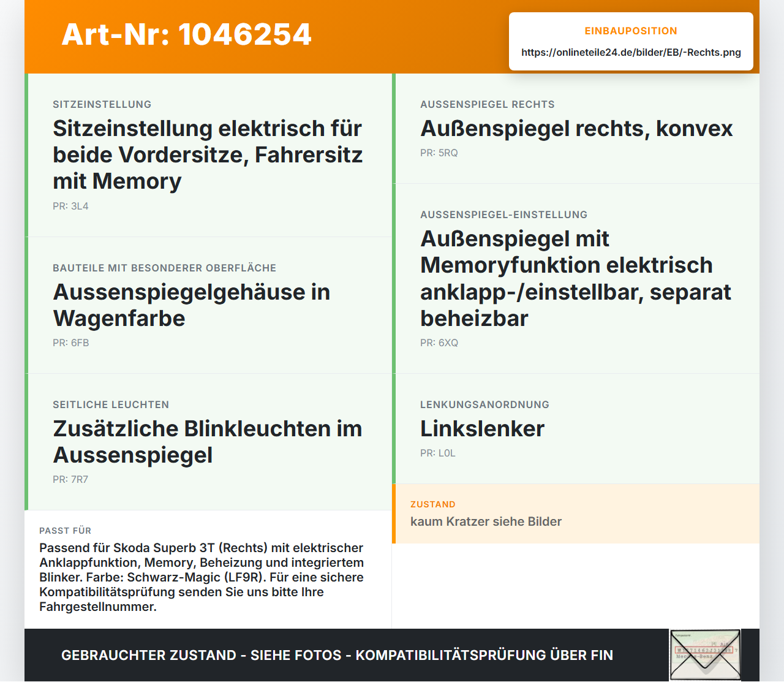Click the Gebrauchter Zustand footer banner text
The image size is (784, 682).
[337, 655]
